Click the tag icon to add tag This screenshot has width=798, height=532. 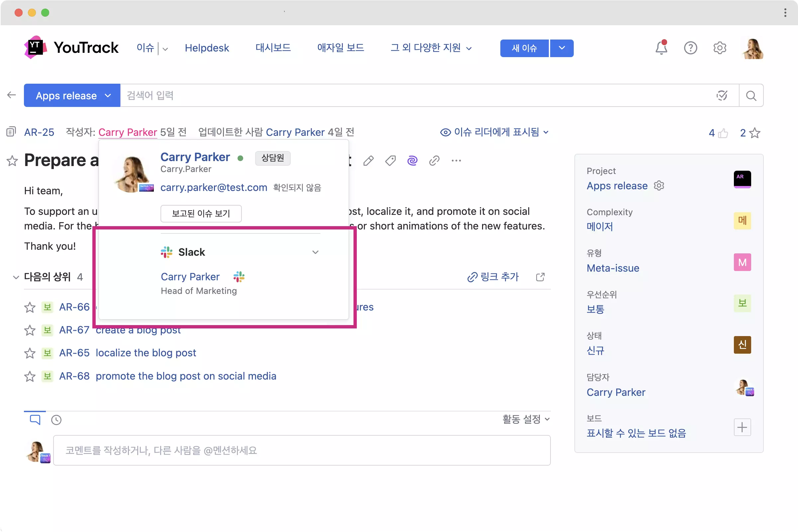390,160
